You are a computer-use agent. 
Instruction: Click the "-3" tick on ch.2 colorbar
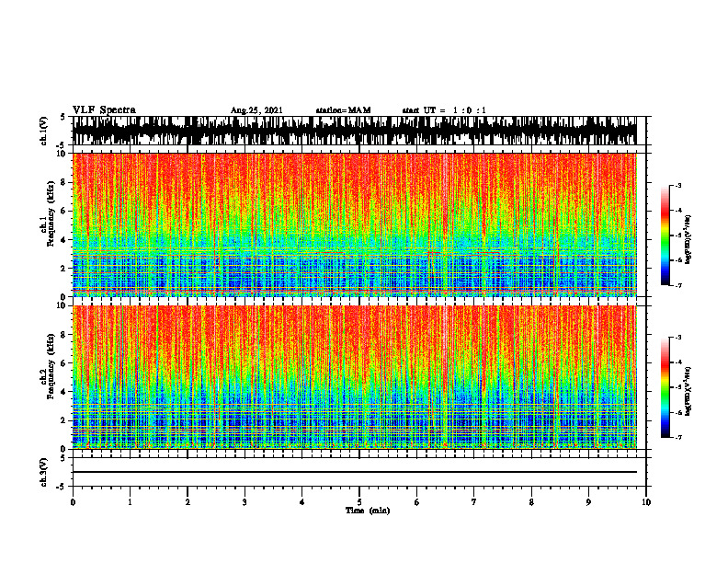pos(678,338)
